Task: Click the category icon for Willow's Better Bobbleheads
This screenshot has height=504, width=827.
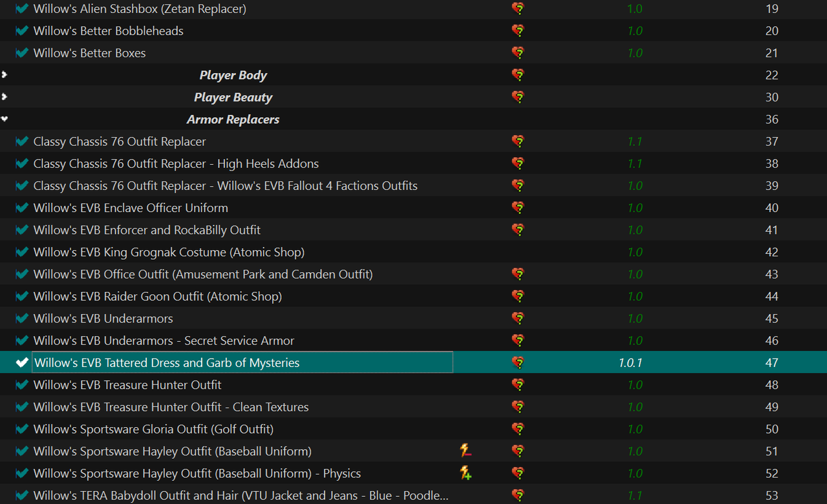Action: (x=518, y=31)
